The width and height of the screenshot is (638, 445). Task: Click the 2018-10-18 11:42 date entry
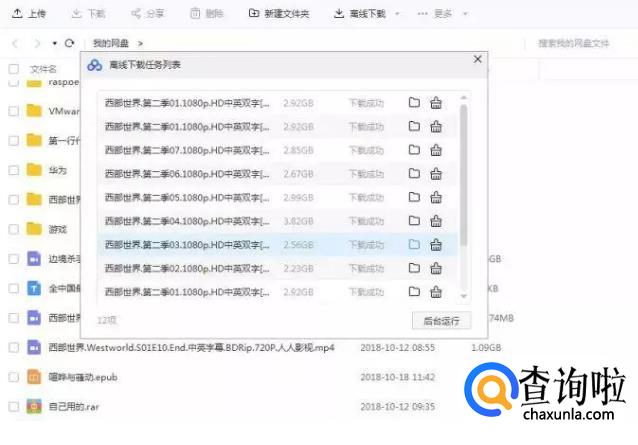(x=398, y=377)
